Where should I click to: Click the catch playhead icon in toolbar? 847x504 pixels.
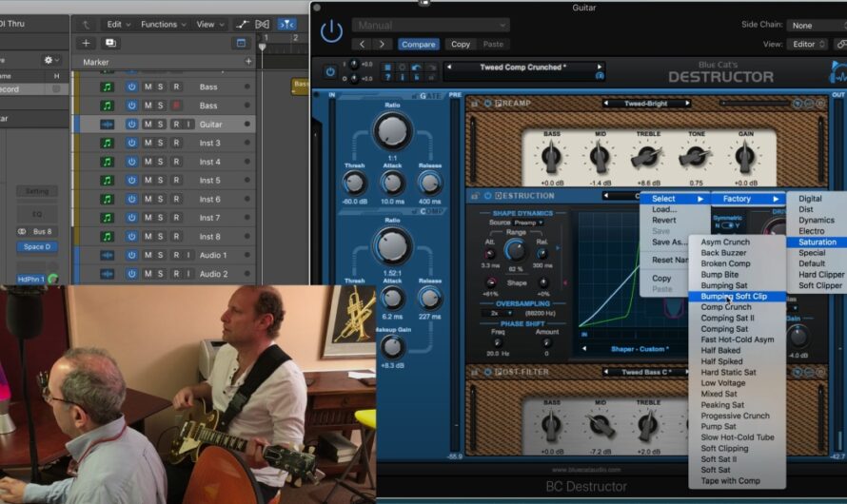coord(286,25)
